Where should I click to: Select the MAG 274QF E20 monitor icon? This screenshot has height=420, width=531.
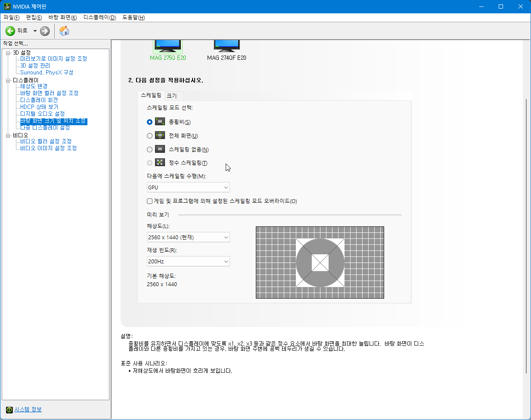click(x=227, y=46)
